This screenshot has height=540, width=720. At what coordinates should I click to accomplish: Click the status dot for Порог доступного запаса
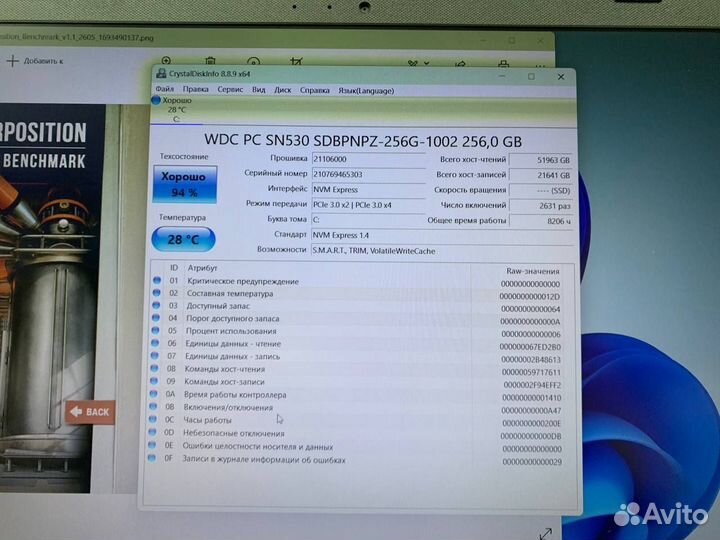click(156, 318)
